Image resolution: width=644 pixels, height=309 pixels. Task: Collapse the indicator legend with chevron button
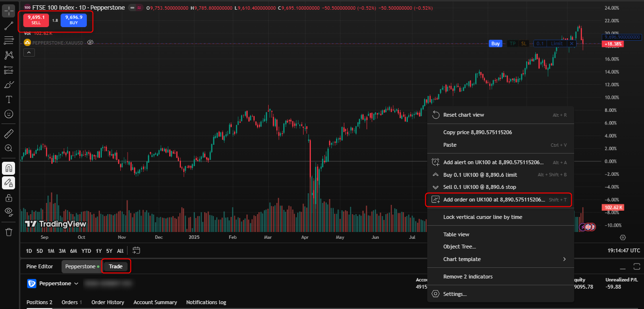[29, 53]
